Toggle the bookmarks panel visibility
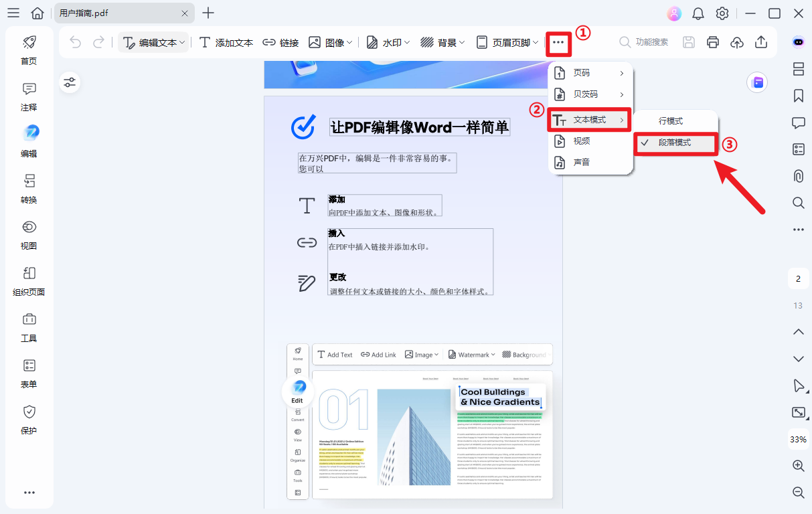 pyautogui.click(x=798, y=96)
